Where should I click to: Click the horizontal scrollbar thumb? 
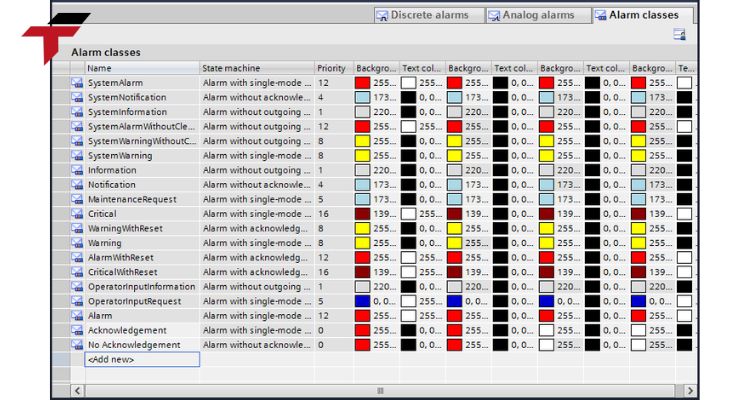click(380, 390)
